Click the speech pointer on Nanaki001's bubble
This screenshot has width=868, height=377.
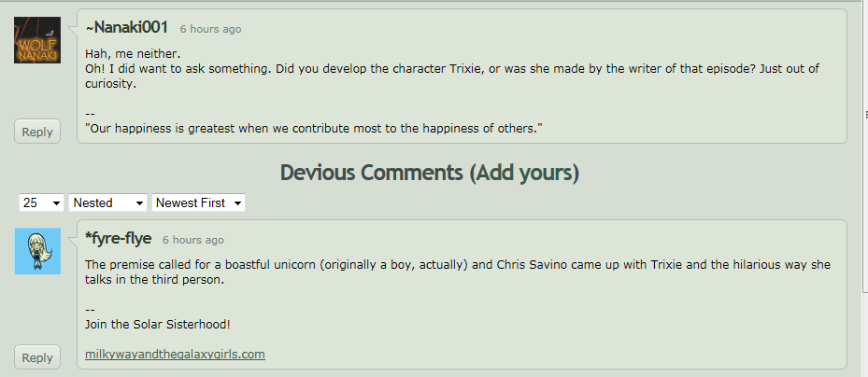coord(72,27)
